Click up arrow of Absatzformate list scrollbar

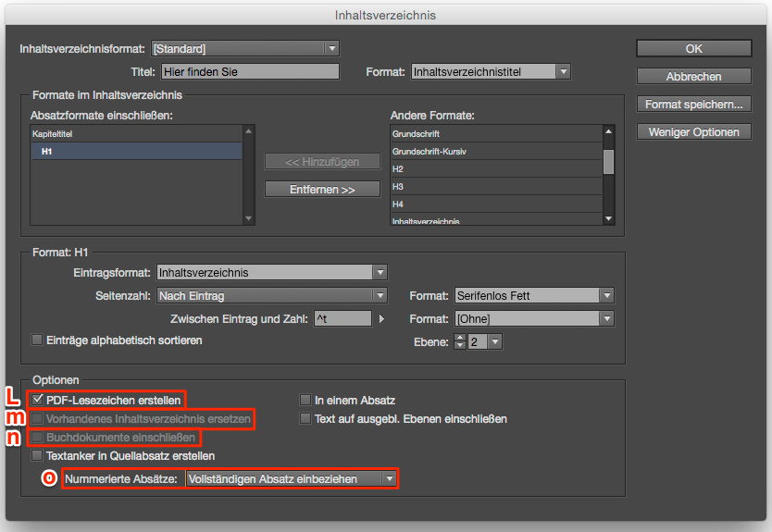(248, 131)
